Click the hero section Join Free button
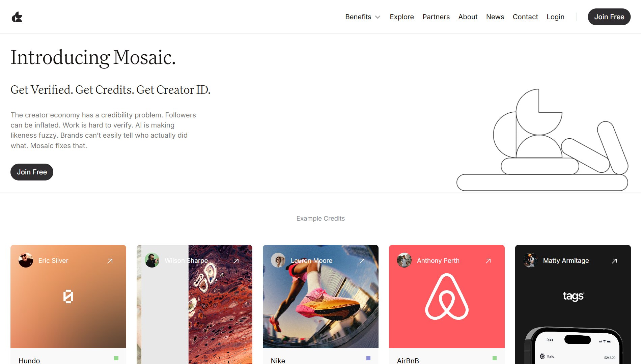 click(32, 172)
